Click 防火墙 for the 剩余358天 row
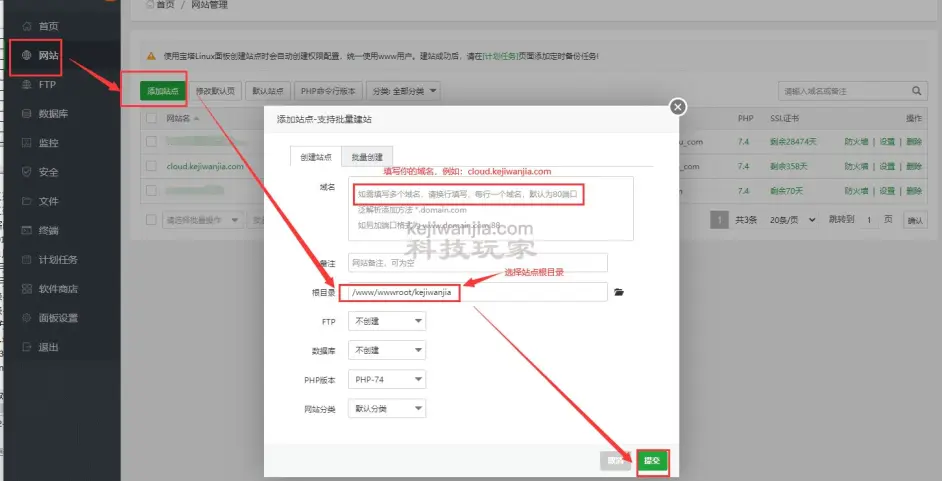 856,166
